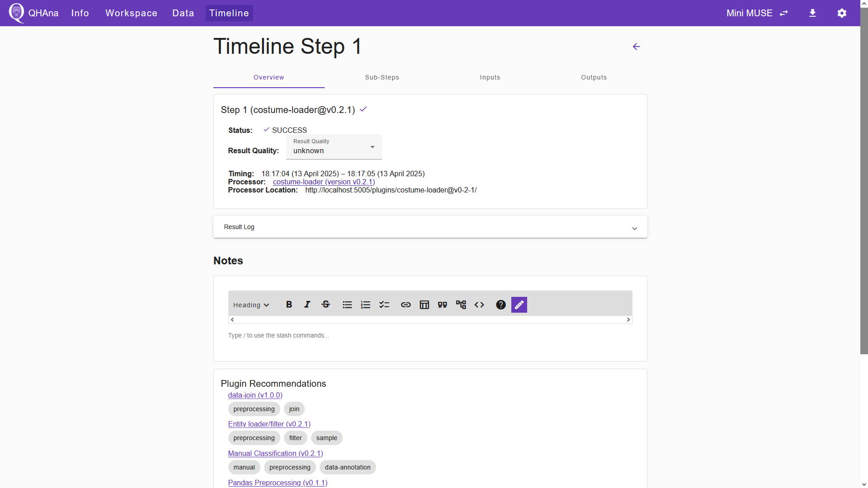Insert a block quote in notes
The height and width of the screenshot is (488, 868).
pos(443,305)
